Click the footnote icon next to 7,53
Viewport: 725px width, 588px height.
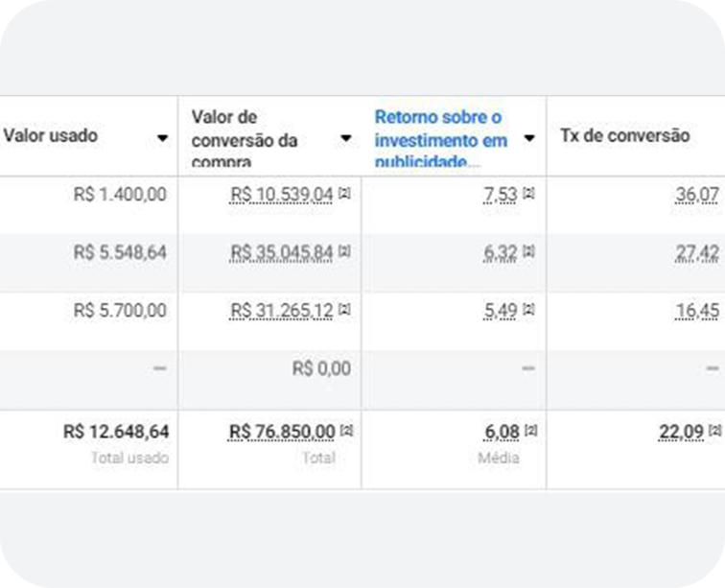528,195
